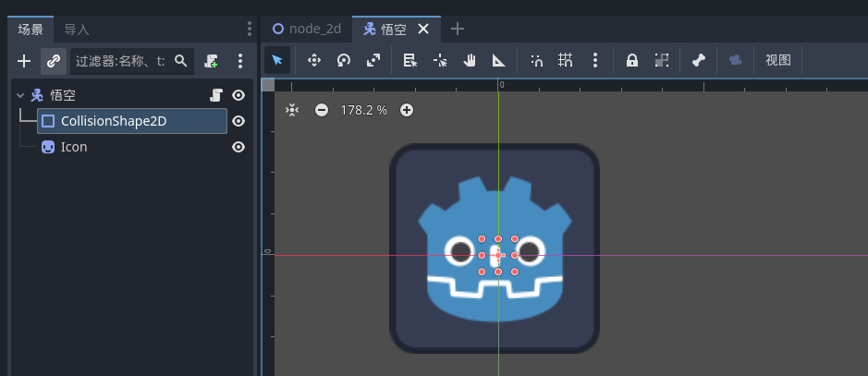Open skeleton options bone icon
Screen dimensions: 868x376
[x=699, y=60]
